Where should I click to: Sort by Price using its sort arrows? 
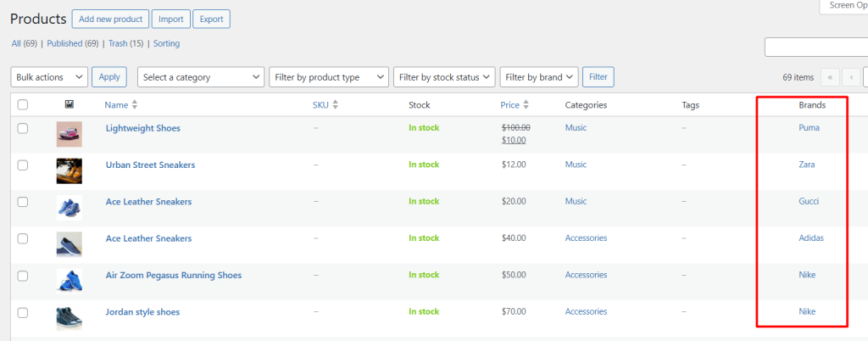point(526,104)
